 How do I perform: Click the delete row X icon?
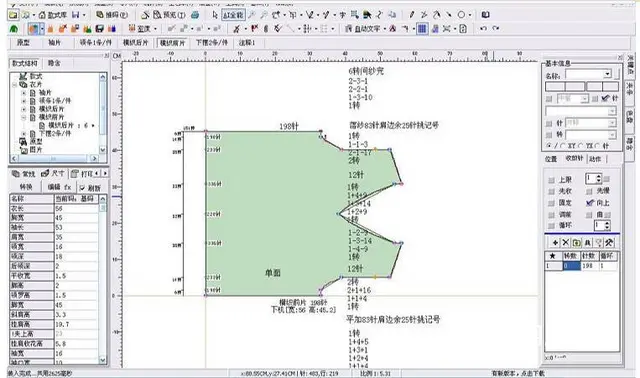coord(566,242)
